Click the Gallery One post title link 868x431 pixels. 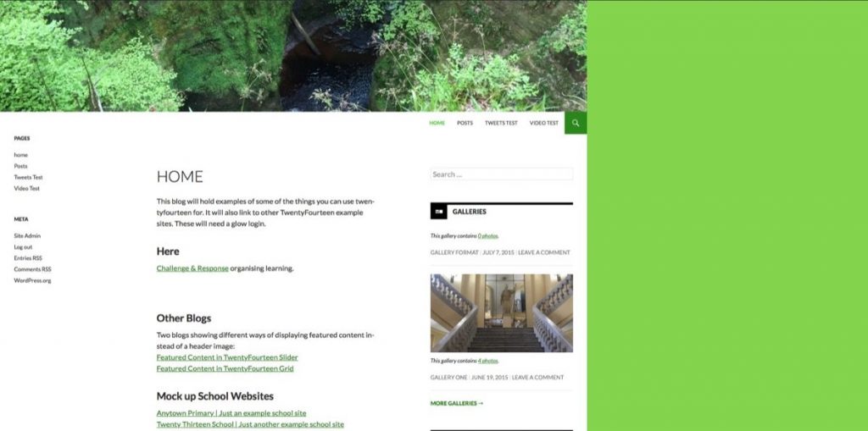click(449, 378)
